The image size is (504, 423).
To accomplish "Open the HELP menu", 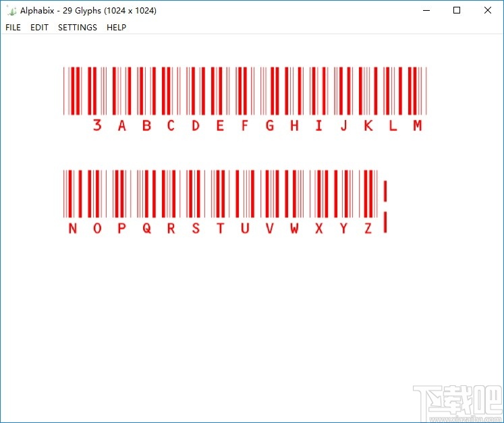I will point(116,27).
